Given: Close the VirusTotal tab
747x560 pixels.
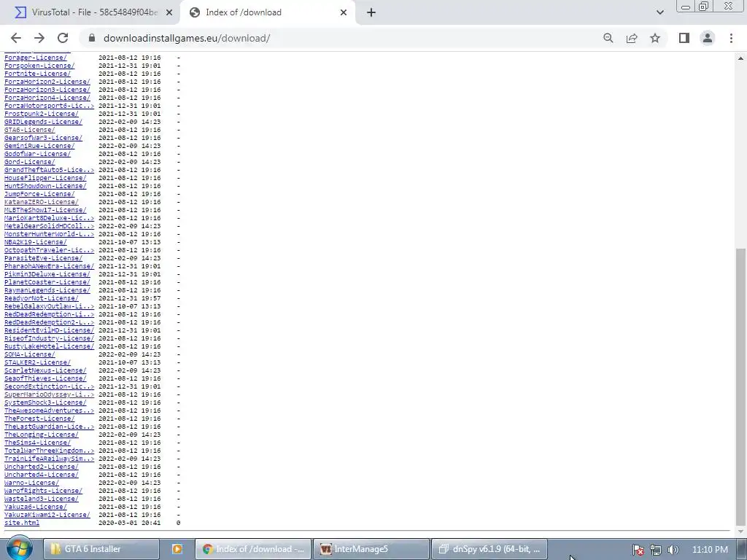Looking at the screenshot, I should coord(169,13).
